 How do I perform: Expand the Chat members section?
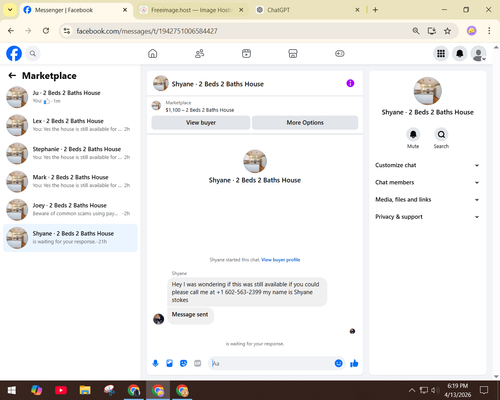click(427, 182)
